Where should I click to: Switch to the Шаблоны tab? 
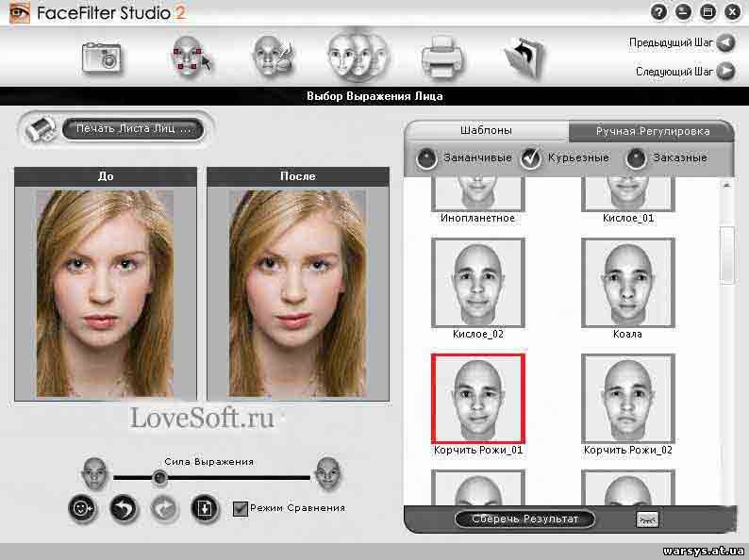point(486,130)
